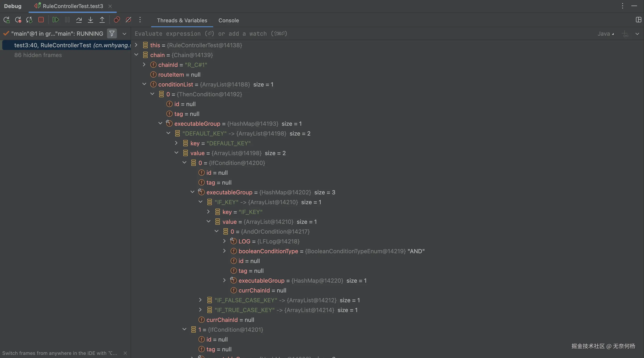This screenshot has height=358, width=644.
Task: Open the thread selector dropdown arrow
Action: pos(124,34)
